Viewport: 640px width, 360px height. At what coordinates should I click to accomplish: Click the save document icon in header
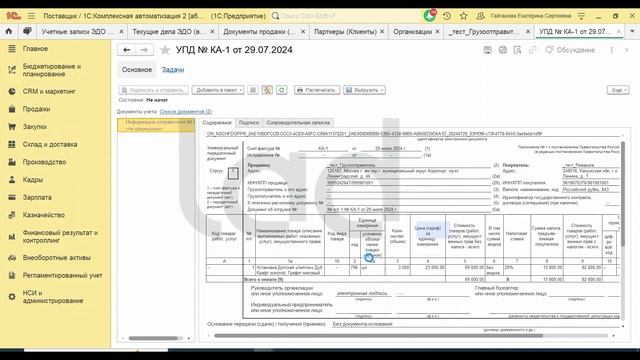tap(487, 50)
